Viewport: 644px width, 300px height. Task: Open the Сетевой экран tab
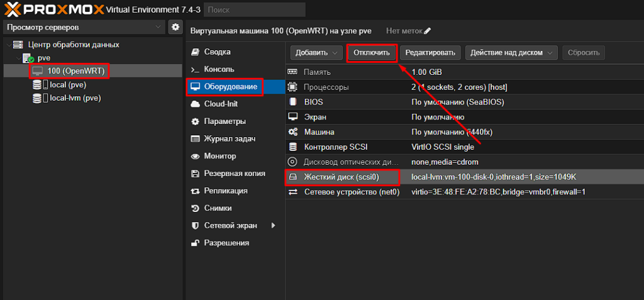235,226
